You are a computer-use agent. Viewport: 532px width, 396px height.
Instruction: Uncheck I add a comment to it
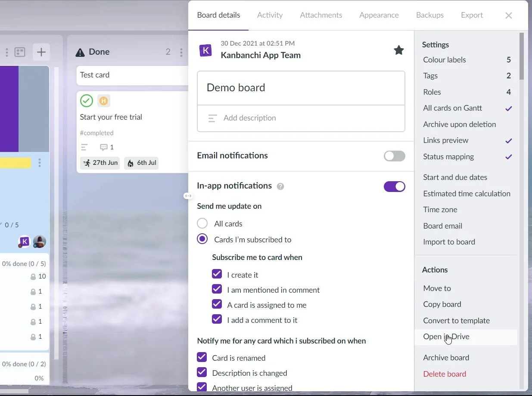(x=217, y=319)
